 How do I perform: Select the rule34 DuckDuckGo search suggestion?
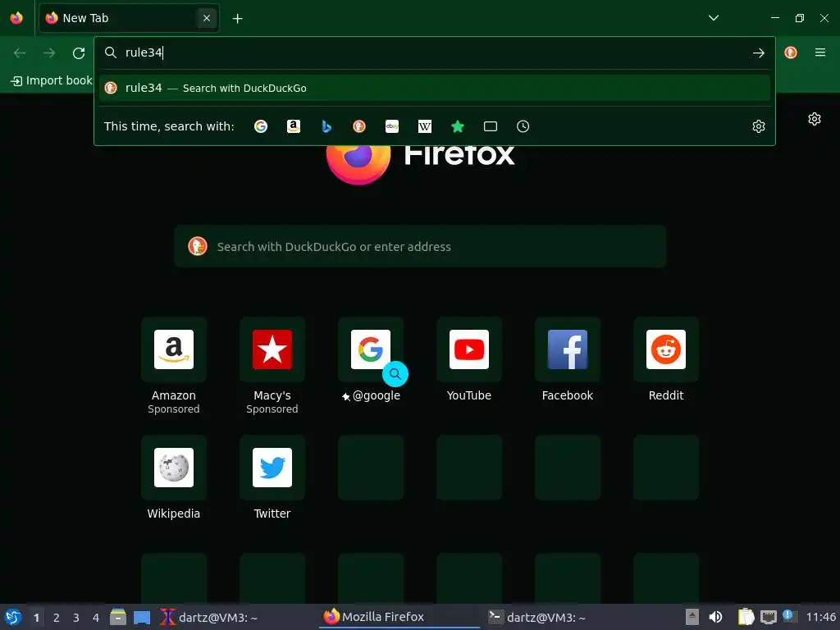(x=435, y=88)
